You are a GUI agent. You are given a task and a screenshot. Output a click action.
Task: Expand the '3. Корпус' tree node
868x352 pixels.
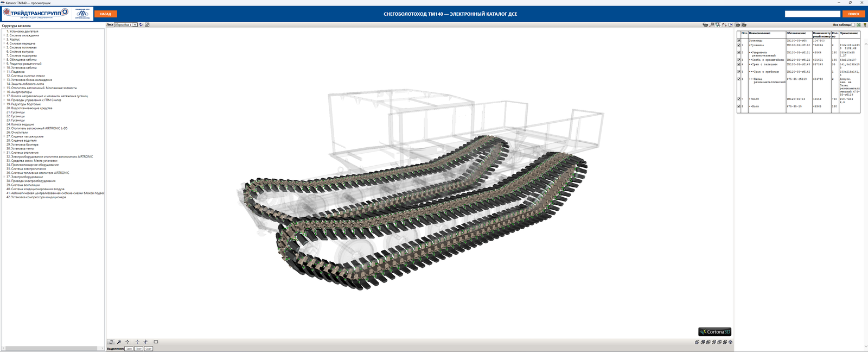tap(4, 39)
